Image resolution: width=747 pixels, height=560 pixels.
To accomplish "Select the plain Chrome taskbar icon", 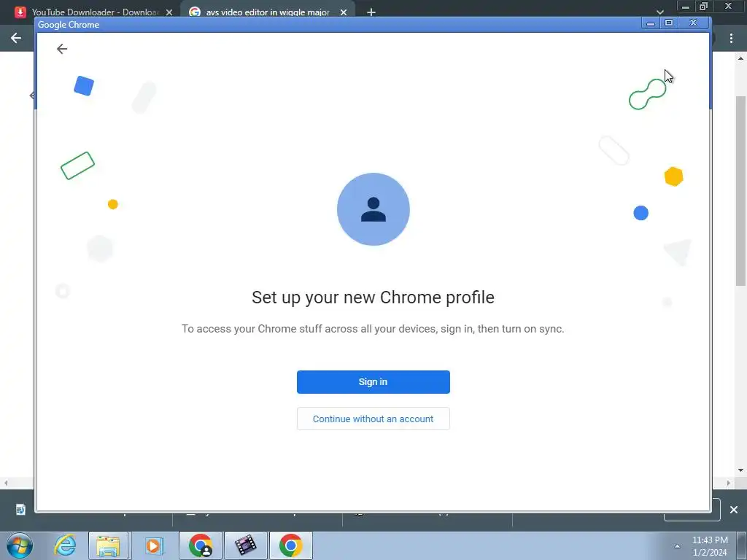I will point(290,545).
